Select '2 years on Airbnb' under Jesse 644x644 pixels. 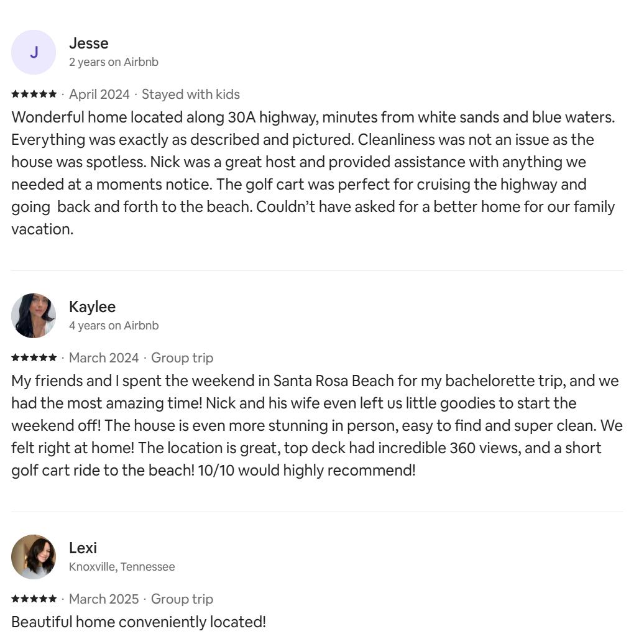(x=114, y=62)
